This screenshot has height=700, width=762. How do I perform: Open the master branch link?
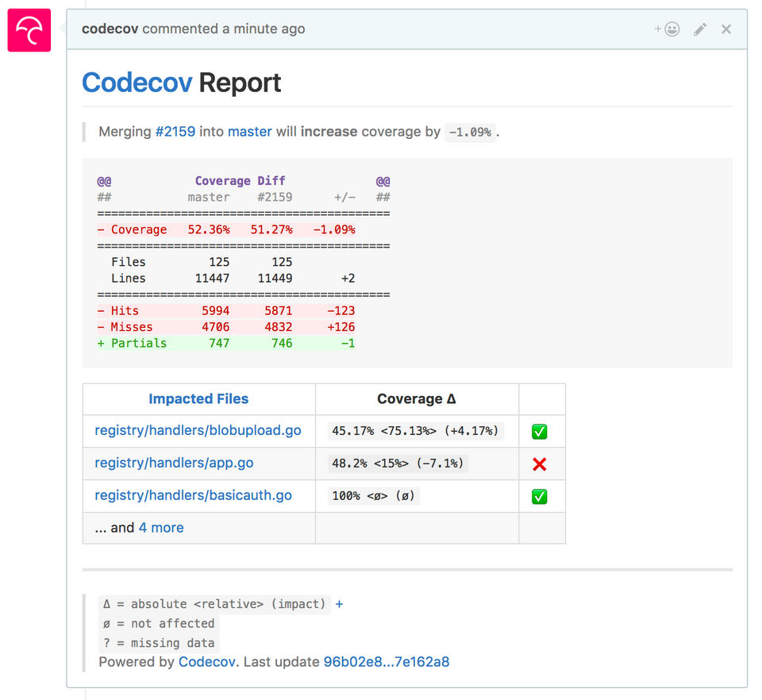tap(249, 132)
